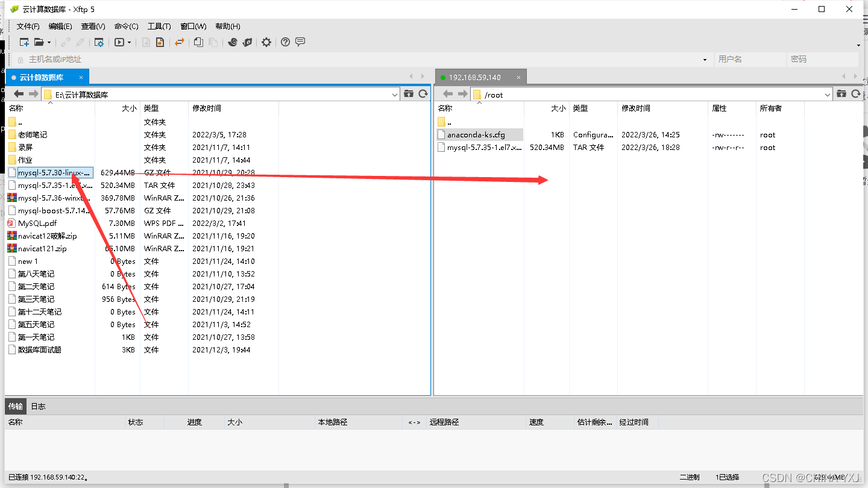Select the 数据库面试题 file

pyautogui.click(x=40, y=349)
